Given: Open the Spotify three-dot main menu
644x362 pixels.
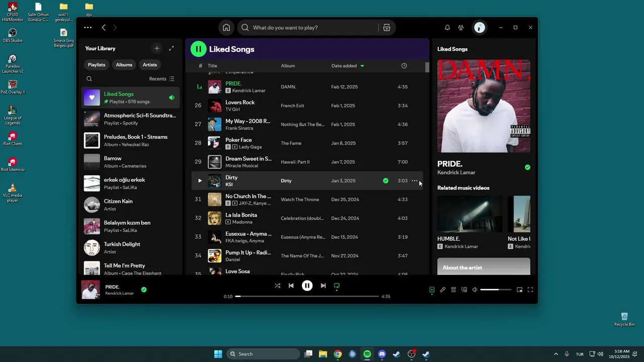Looking at the screenshot, I should click(88, 28).
